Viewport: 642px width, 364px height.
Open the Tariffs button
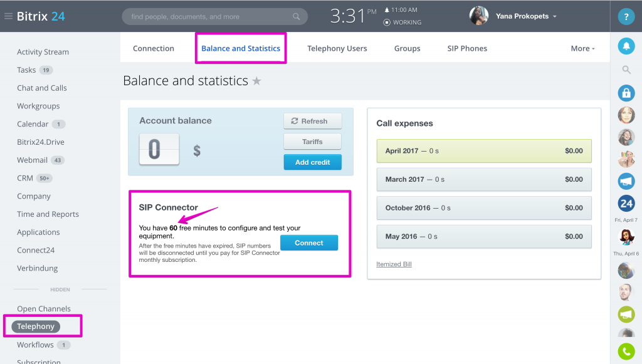pos(312,142)
